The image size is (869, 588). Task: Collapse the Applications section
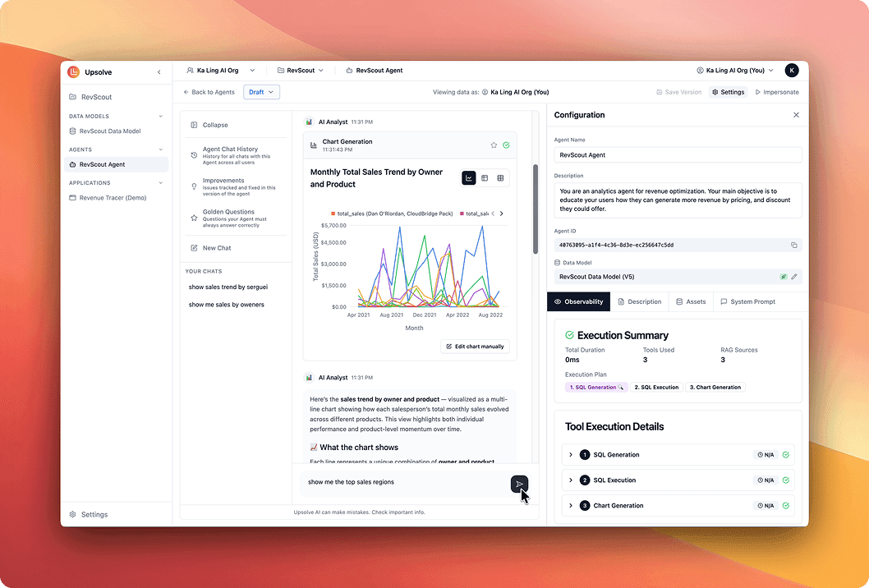coord(161,183)
